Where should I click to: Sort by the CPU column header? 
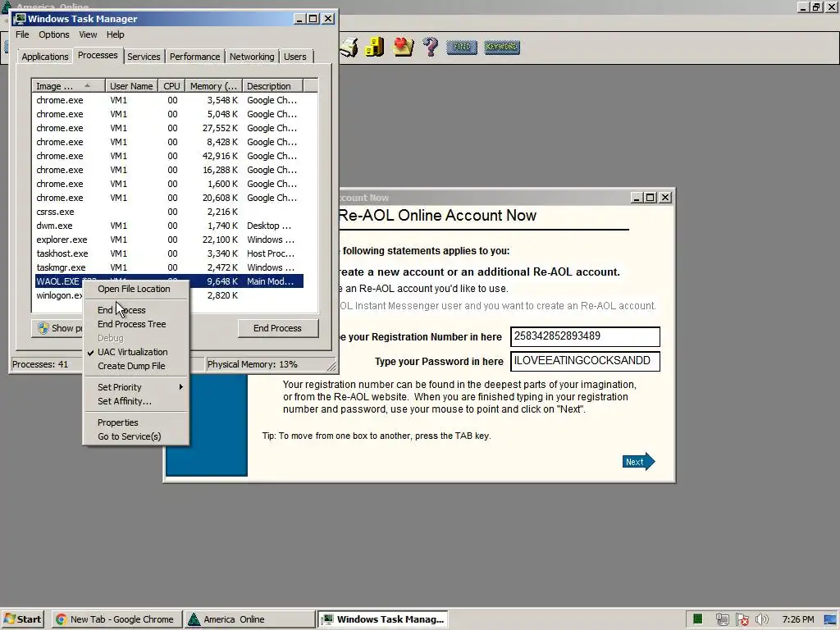coord(171,85)
